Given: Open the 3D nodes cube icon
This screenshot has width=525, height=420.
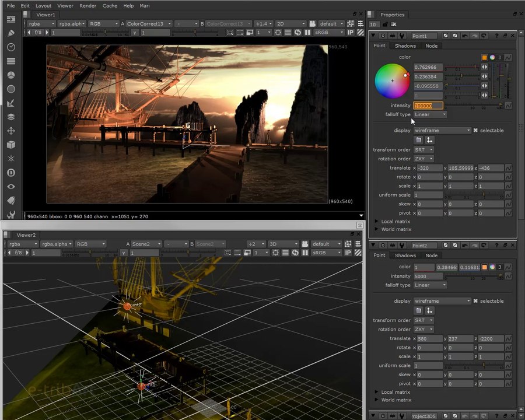Looking at the screenshot, I should pos(11,145).
